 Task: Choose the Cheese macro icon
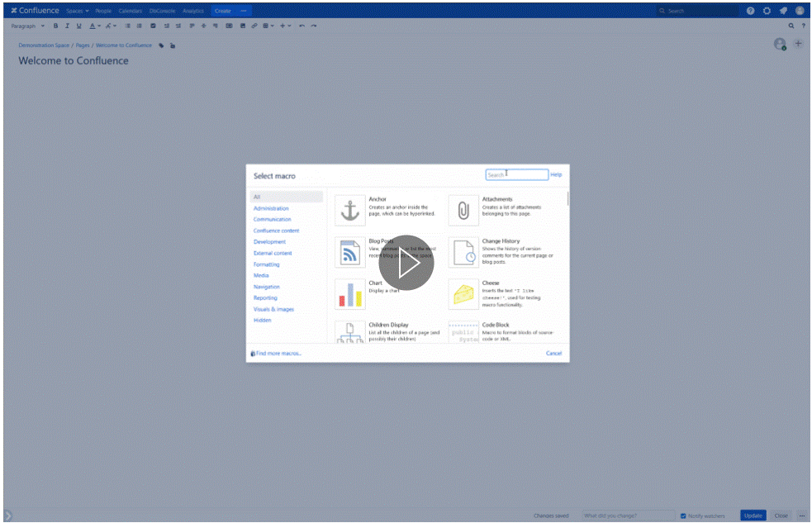[463, 294]
